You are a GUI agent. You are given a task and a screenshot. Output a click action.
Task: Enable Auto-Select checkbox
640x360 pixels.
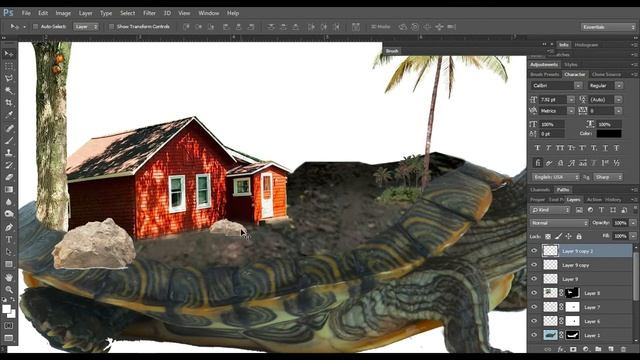click(x=36, y=27)
